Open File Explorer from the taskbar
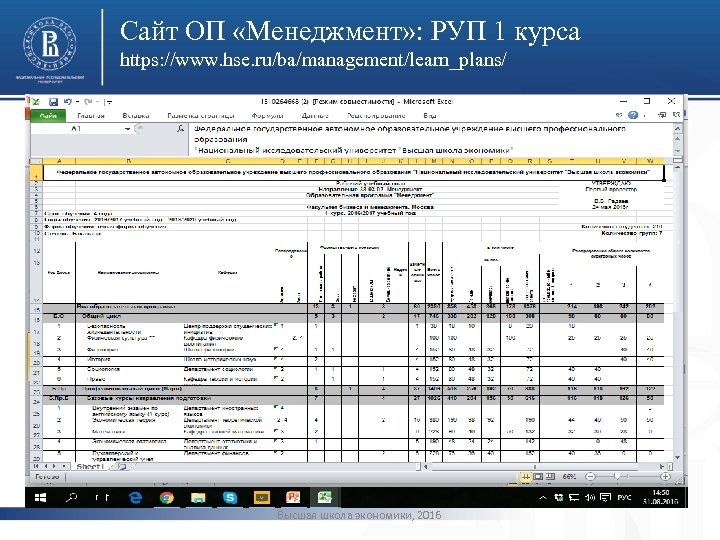The height and width of the screenshot is (540, 720). (x=198, y=497)
